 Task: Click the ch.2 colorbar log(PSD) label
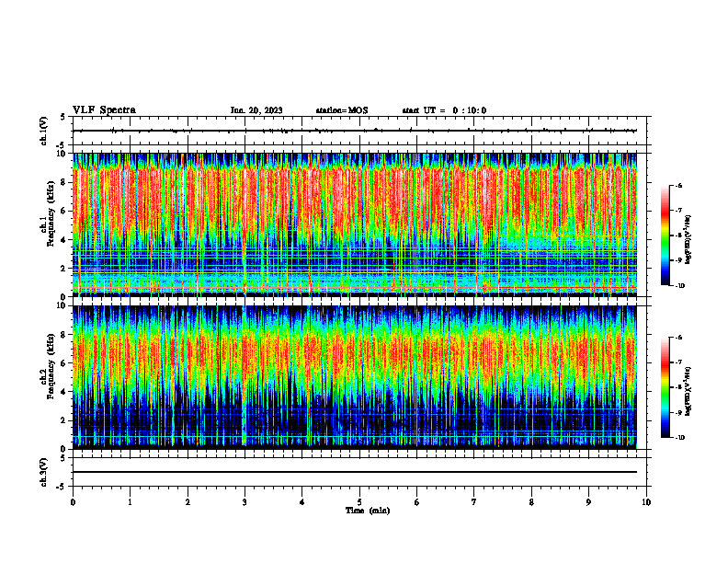pyautogui.click(x=688, y=392)
